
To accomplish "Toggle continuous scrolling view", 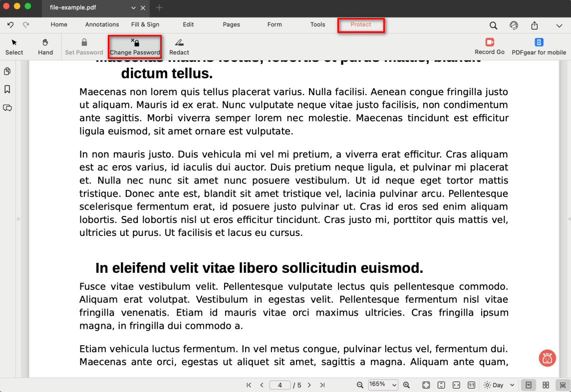I will 563,385.
